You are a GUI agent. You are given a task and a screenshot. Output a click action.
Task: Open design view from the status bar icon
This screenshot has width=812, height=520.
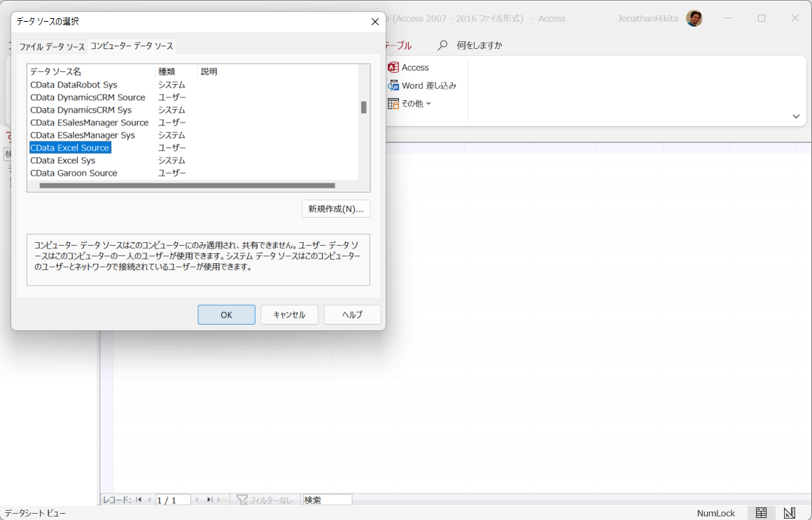(x=790, y=512)
